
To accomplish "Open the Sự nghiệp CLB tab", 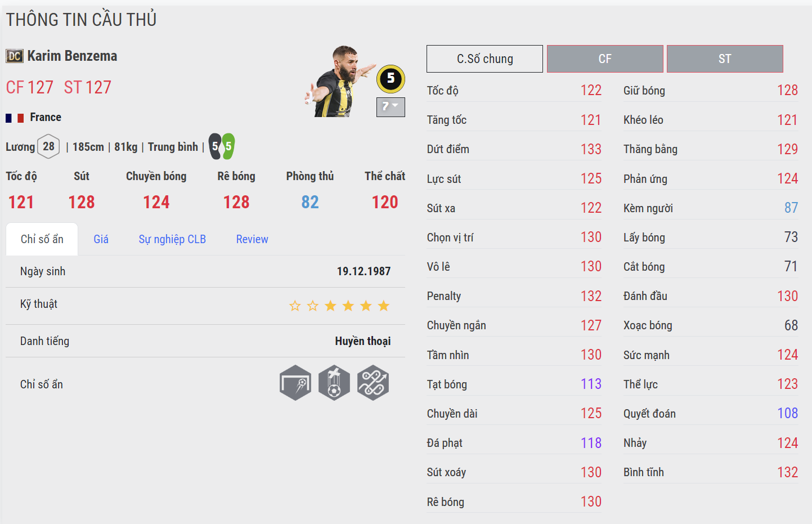I will click(172, 239).
